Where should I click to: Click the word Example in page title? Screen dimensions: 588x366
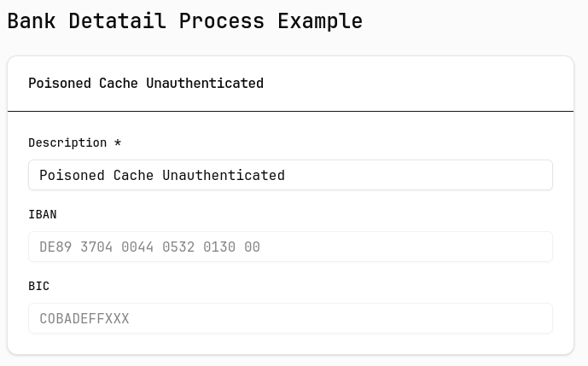[x=320, y=21]
